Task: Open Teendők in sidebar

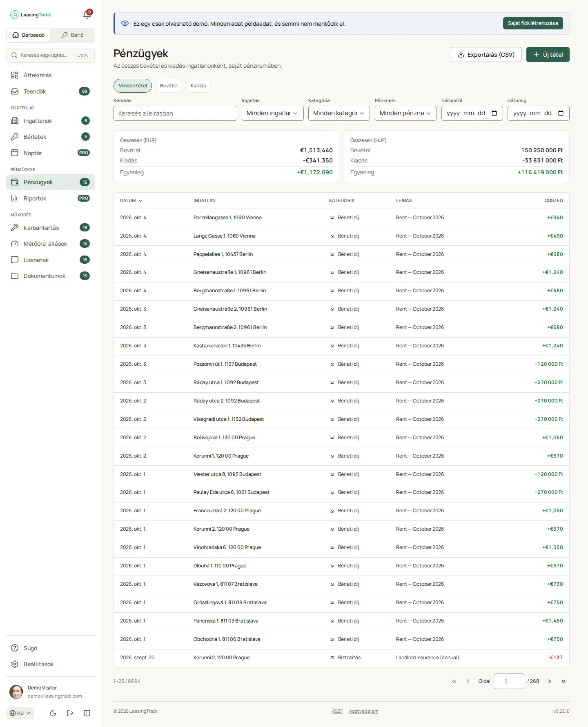Action: pos(50,91)
